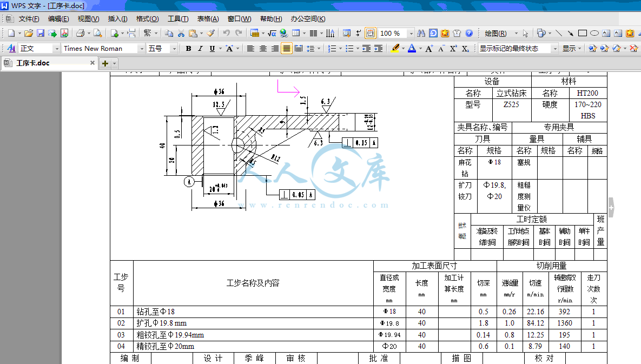Open the 办公空间(K) menu
This screenshot has width=641, height=364.
pos(308,19)
